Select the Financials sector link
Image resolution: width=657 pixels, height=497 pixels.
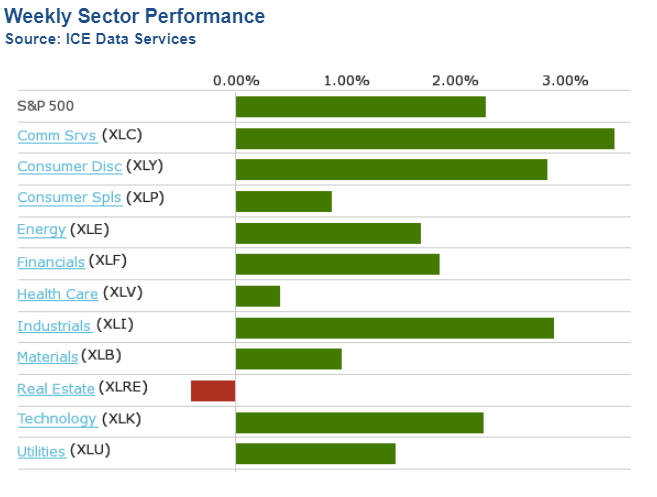[x=51, y=262]
